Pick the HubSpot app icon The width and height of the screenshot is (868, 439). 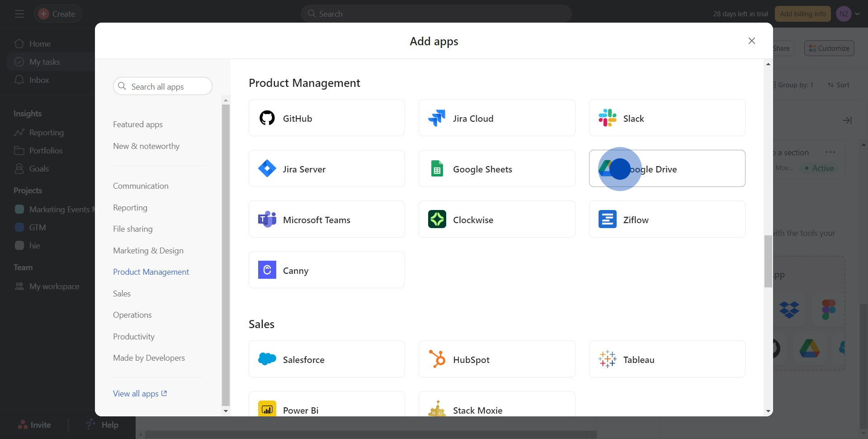point(437,359)
